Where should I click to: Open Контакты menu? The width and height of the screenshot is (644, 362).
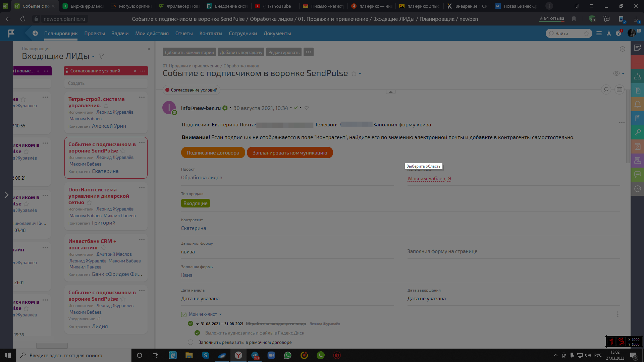[x=211, y=34]
